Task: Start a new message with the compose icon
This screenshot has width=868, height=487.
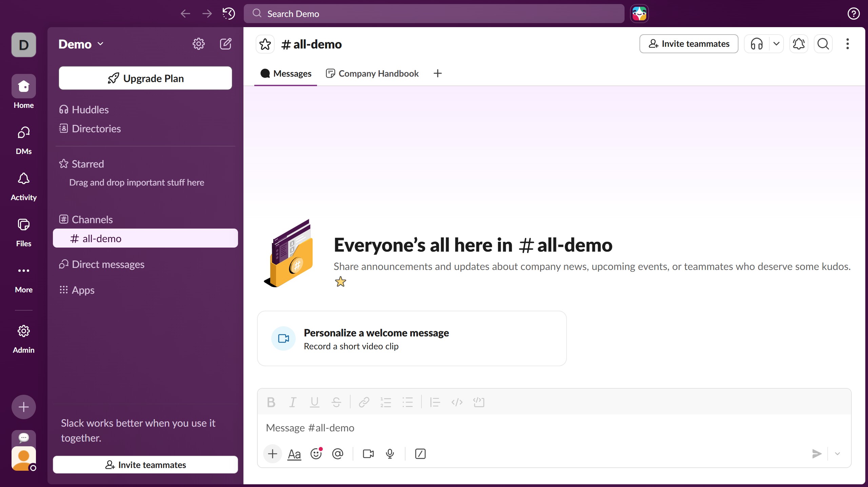Action: (x=226, y=43)
